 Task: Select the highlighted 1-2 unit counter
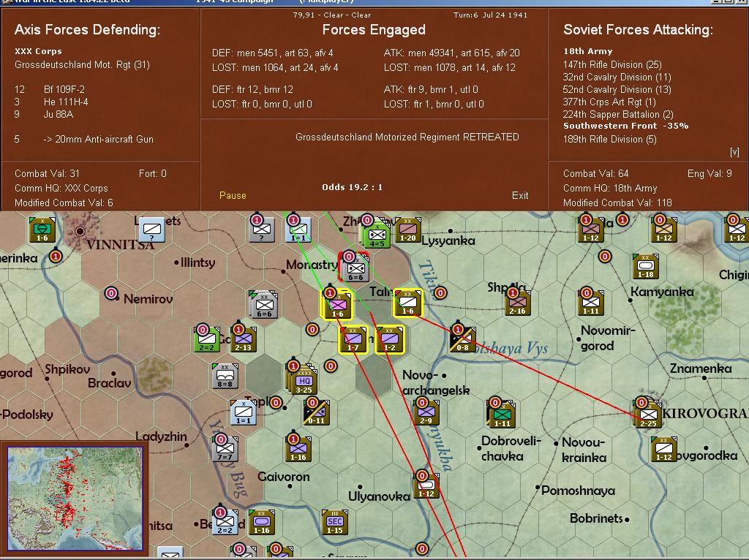(389, 339)
